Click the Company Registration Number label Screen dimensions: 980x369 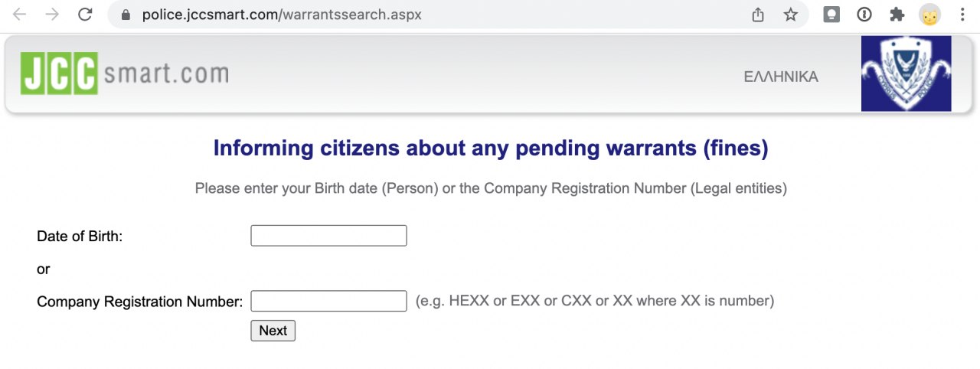[x=139, y=302]
